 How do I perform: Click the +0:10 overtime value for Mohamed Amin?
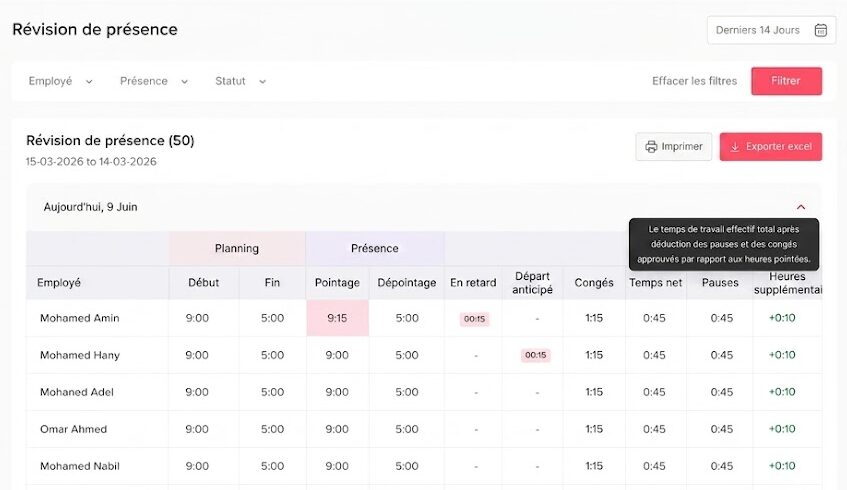[782, 318]
